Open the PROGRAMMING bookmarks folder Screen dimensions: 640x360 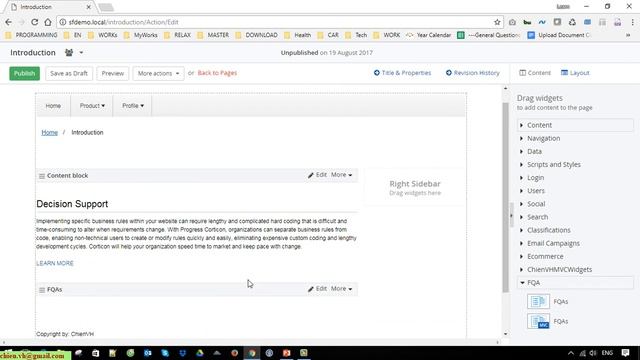point(31,35)
